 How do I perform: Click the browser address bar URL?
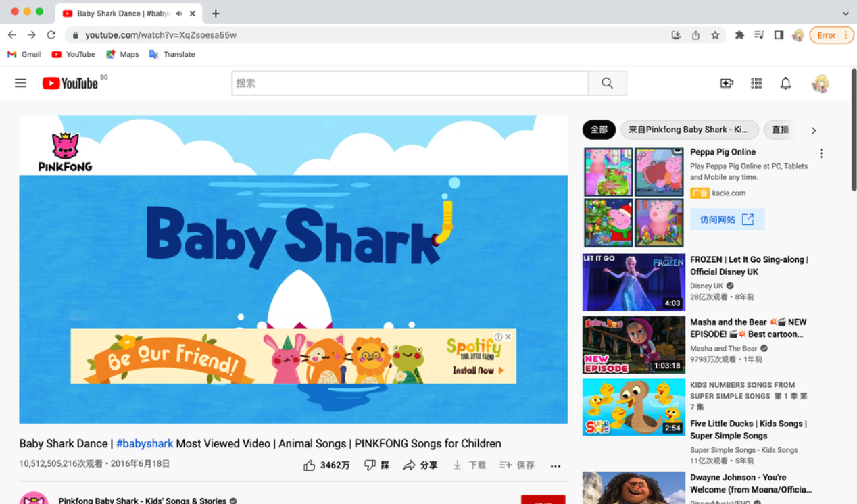pyautogui.click(x=161, y=35)
